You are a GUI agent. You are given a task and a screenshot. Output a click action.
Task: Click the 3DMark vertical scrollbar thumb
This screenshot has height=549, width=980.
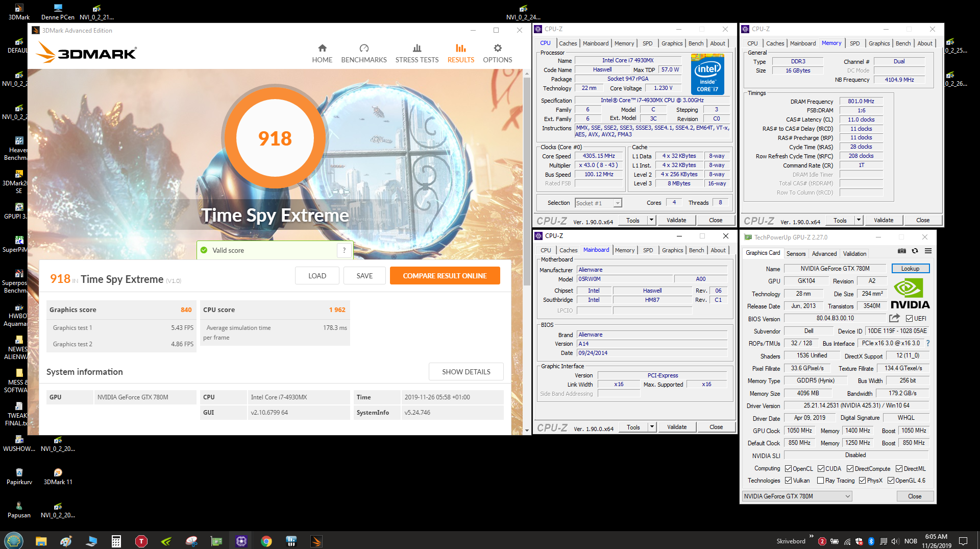coord(527,181)
